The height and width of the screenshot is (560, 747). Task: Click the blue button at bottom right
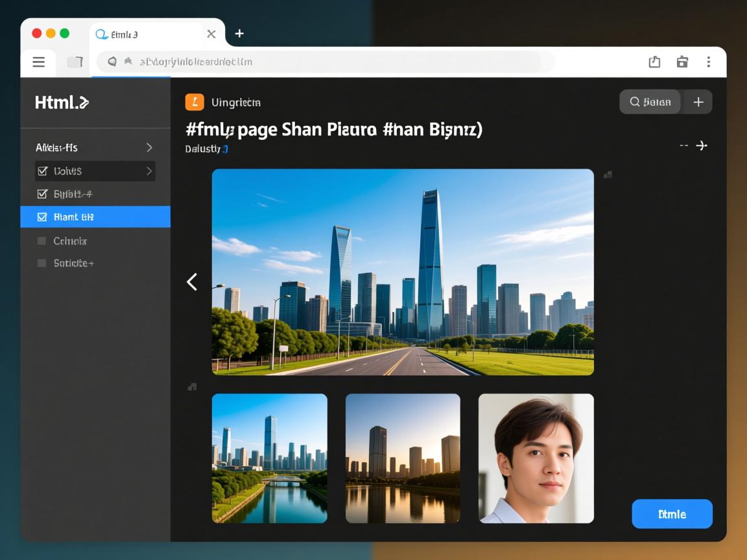coord(672,514)
